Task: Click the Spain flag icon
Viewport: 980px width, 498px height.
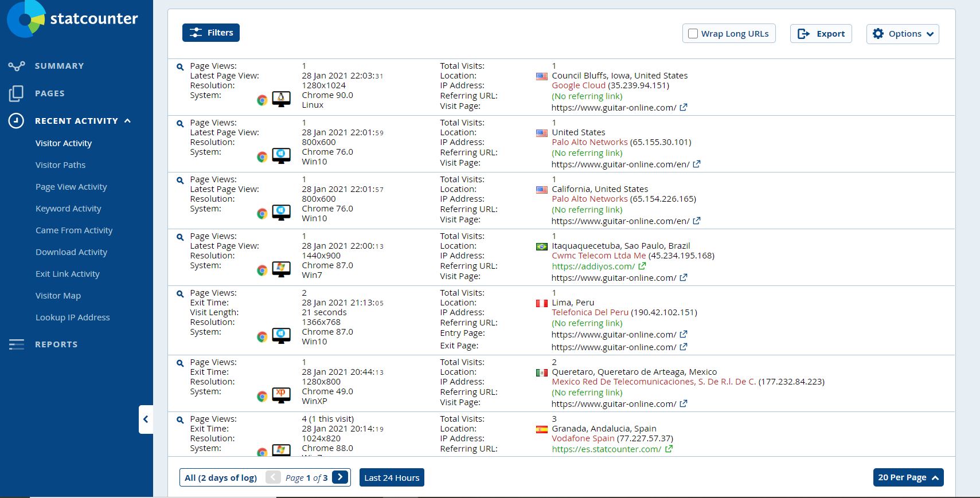Action: coord(541,429)
